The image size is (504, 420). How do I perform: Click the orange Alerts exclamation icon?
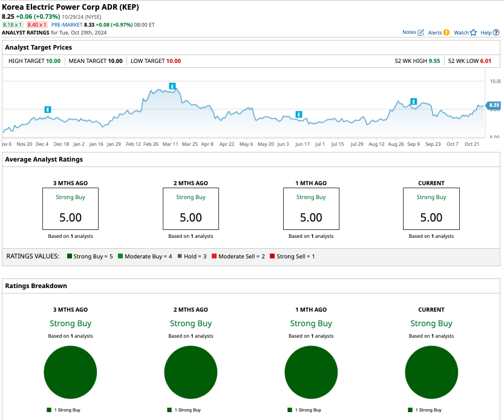click(x=446, y=33)
